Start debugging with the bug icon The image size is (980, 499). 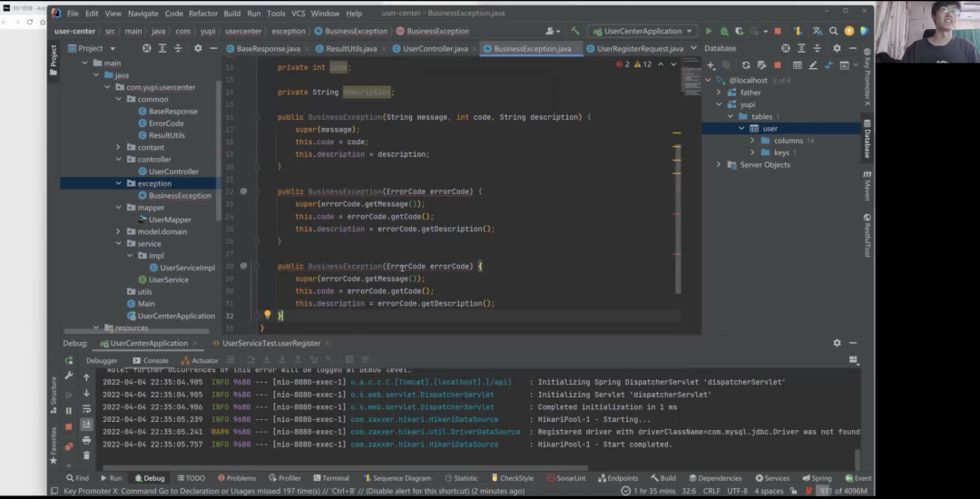[723, 31]
